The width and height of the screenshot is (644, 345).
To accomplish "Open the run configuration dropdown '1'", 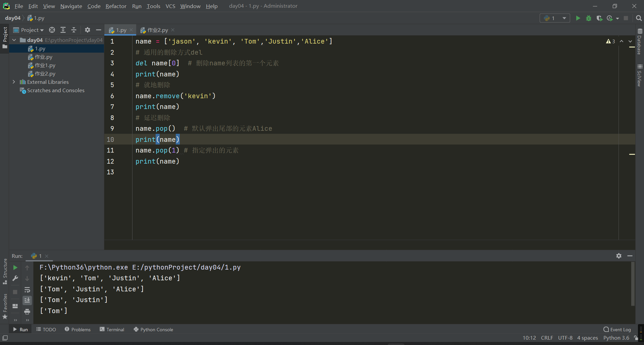I will (555, 18).
